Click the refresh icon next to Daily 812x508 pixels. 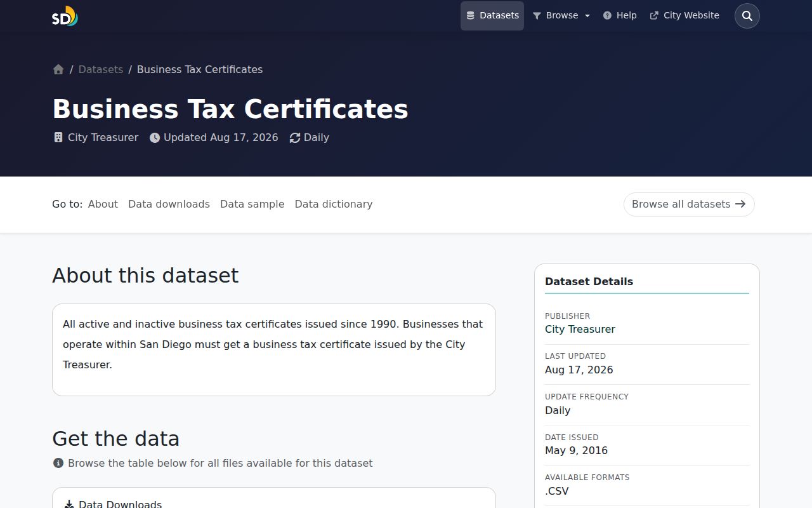(x=295, y=138)
